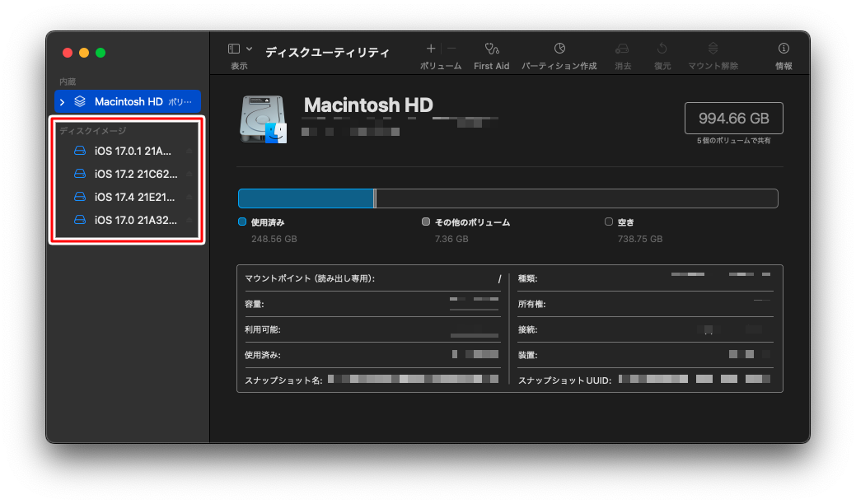Eject the iOS 17.4 21E21... disk image

coord(189,197)
